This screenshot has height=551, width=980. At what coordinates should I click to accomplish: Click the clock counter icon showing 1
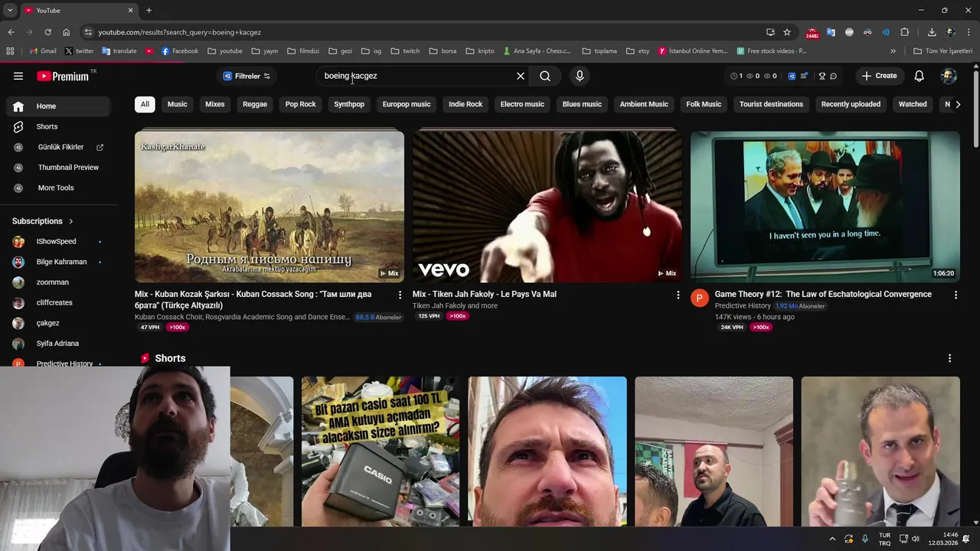coord(737,76)
